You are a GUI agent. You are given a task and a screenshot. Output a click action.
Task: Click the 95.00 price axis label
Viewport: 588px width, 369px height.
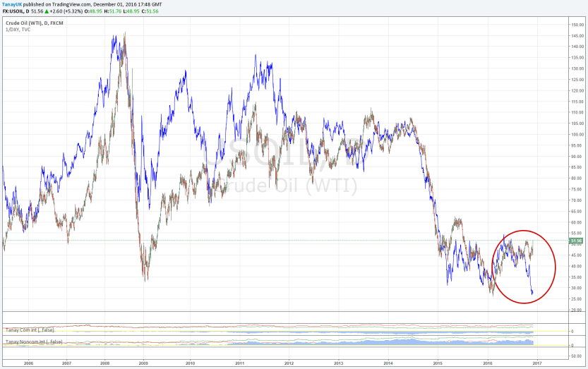point(577,145)
